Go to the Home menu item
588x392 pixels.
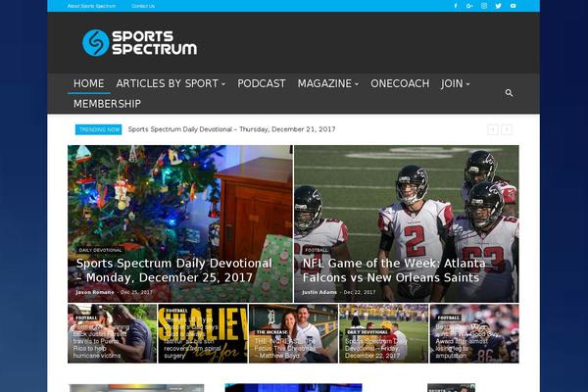pos(88,83)
